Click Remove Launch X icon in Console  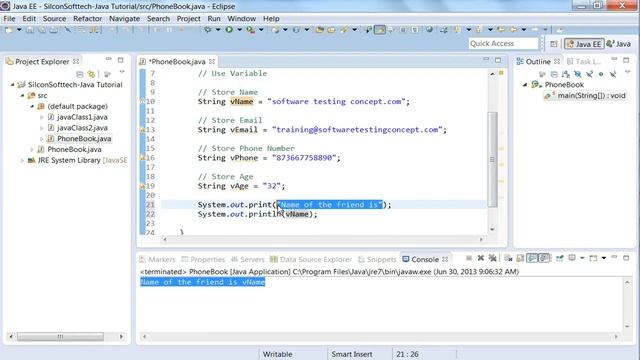tap(481, 258)
